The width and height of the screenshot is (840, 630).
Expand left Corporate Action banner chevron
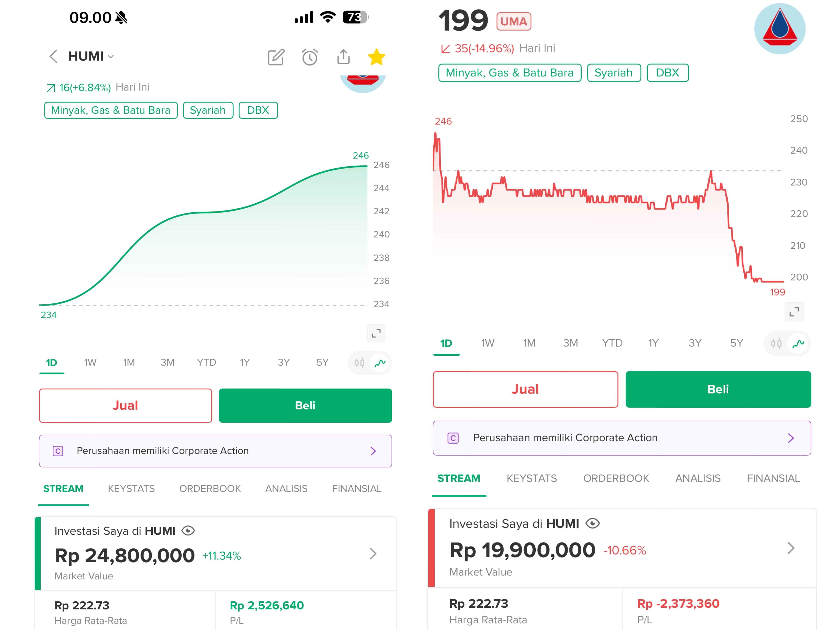(x=373, y=451)
